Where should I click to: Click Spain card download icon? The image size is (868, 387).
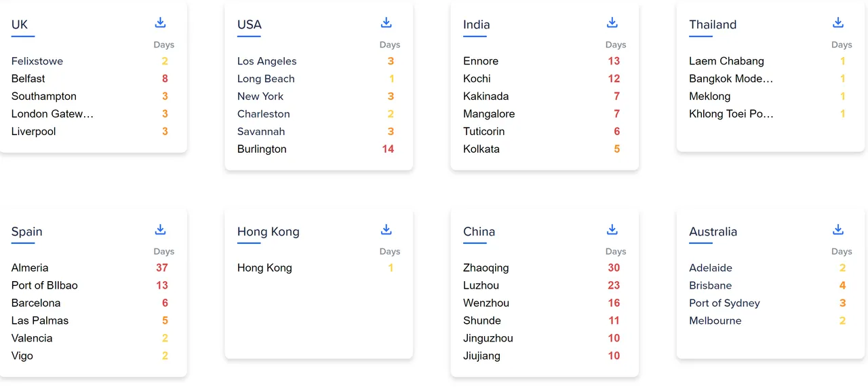point(160,229)
